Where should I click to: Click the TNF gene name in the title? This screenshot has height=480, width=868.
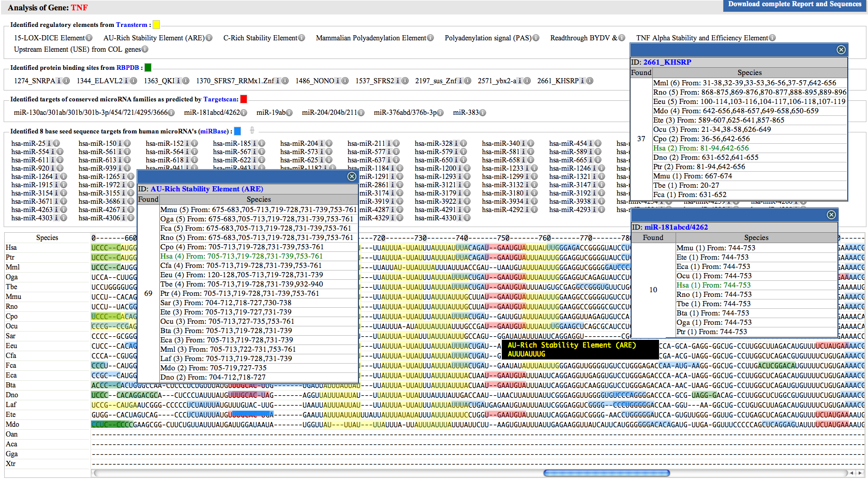point(79,8)
